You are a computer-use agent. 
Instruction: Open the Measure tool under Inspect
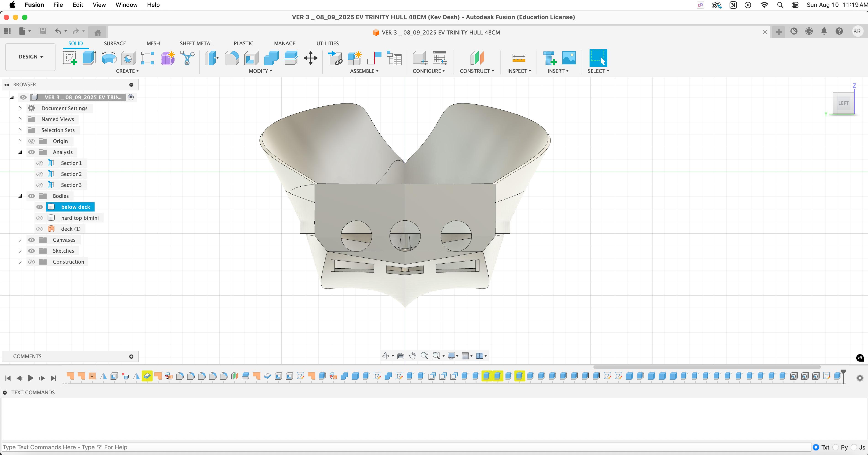click(519, 58)
